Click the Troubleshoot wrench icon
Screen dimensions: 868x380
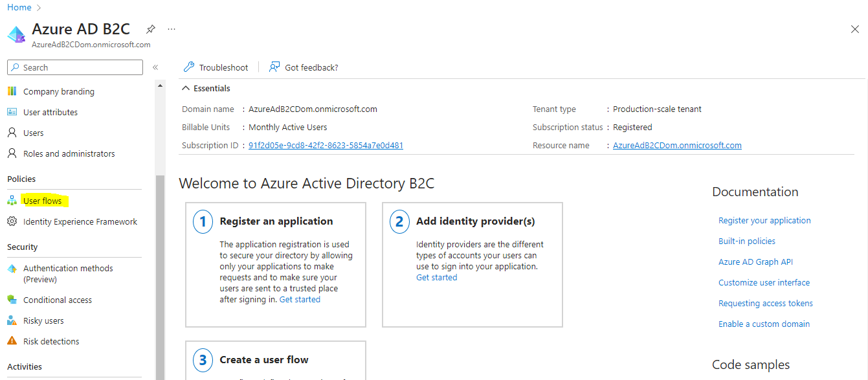click(189, 67)
